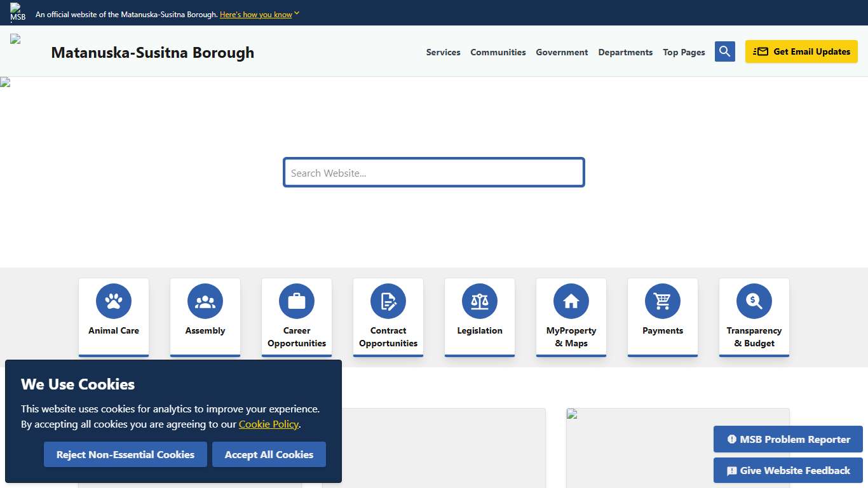Choose Reject Non-Essential Cookies

coord(125,454)
